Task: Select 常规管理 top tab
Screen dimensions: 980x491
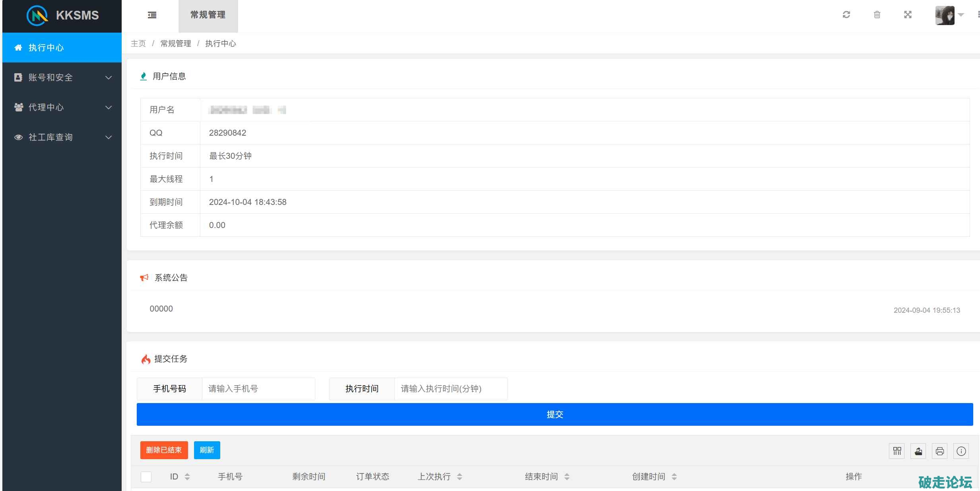Action: [x=208, y=15]
